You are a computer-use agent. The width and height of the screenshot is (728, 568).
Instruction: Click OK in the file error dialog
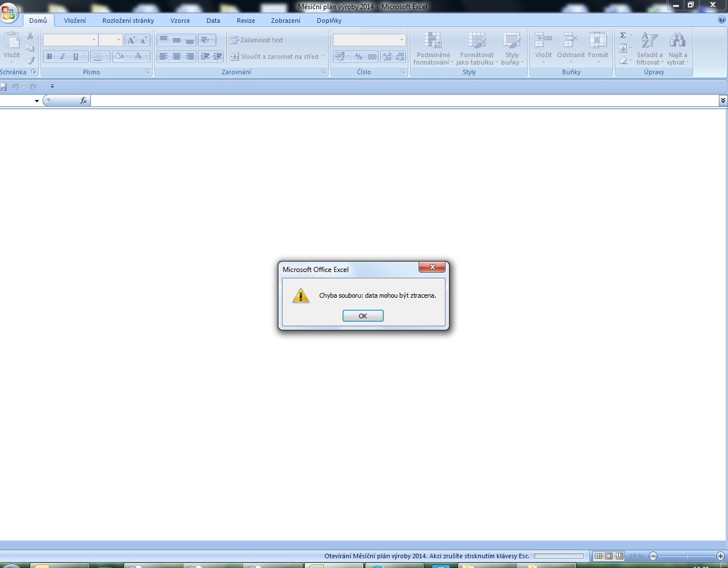point(363,316)
